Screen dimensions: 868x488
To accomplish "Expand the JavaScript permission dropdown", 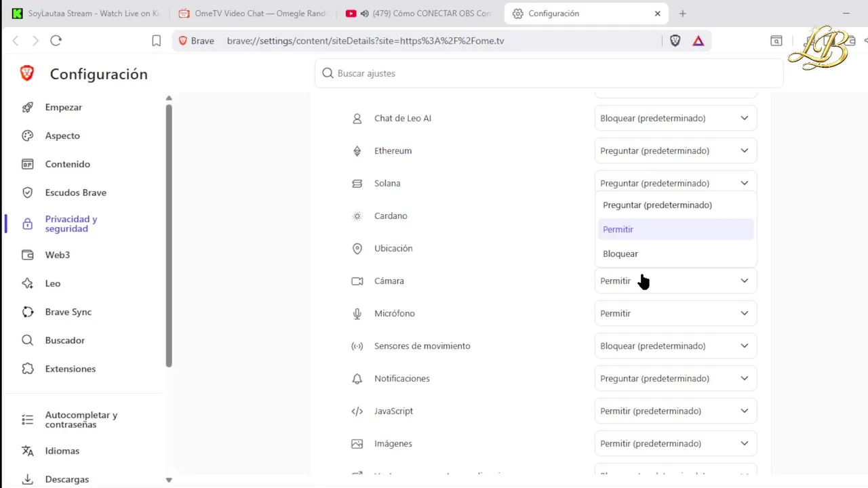I will (x=675, y=411).
